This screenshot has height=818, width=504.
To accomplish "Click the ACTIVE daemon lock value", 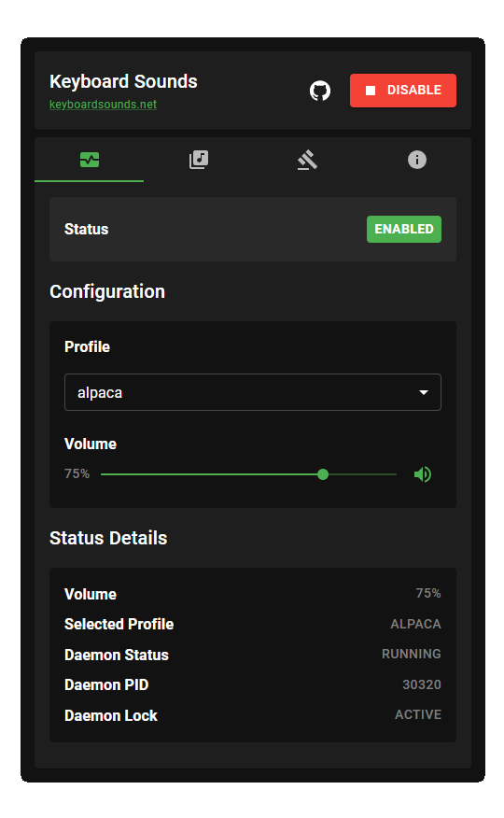I will pyautogui.click(x=417, y=714).
